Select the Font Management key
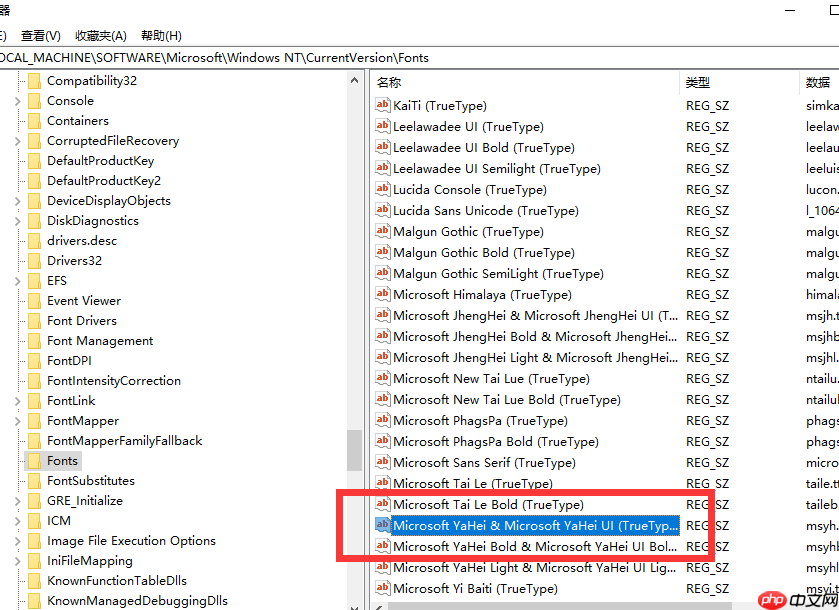The height and width of the screenshot is (610, 839). [100, 341]
